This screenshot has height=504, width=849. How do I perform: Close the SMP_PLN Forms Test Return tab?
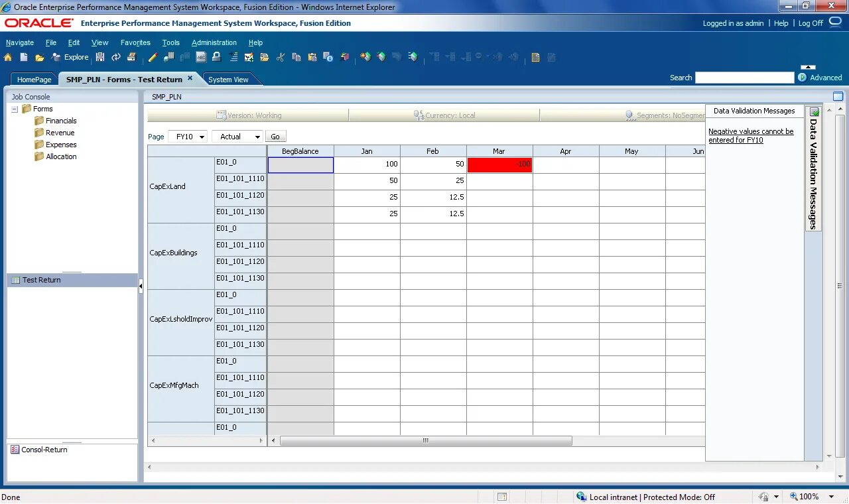coord(190,78)
